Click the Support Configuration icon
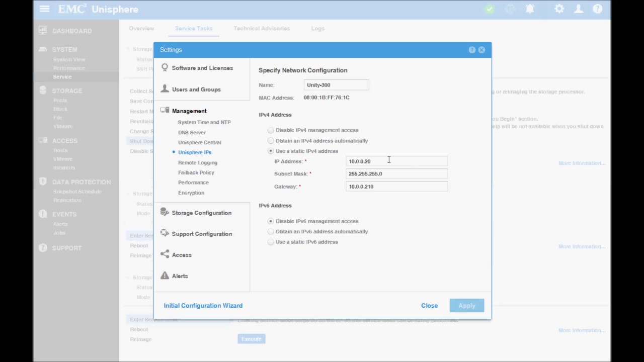The height and width of the screenshot is (362, 644). (165, 234)
